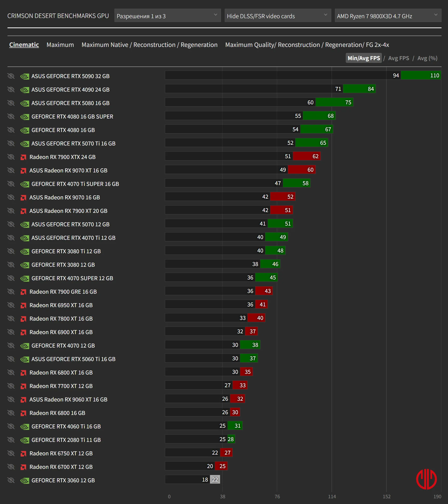Show the Avg FPS view
The image size is (448, 504).
(399, 58)
